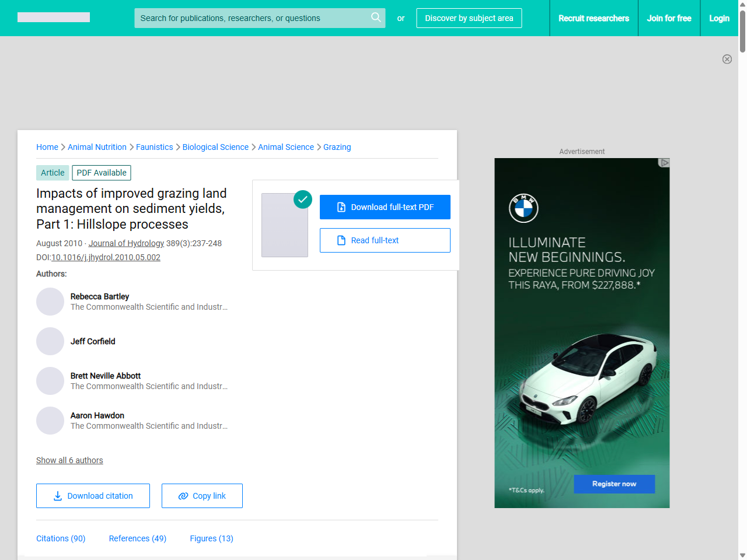This screenshot has width=747, height=560.
Task: Click the AdChoices icon on BMW ad
Action: pos(664,163)
